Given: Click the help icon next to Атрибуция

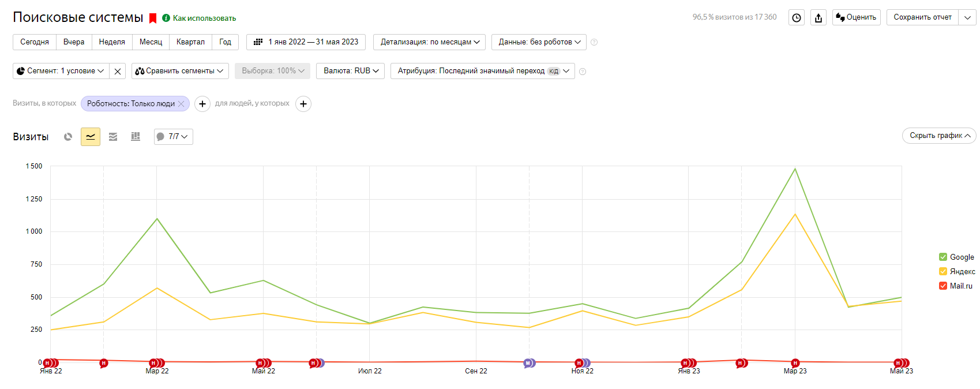Looking at the screenshot, I should point(583,72).
